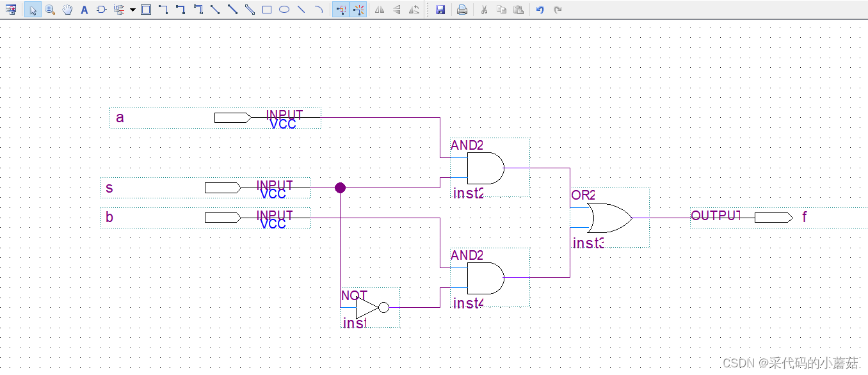Click output pin name 'f'
The image size is (868, 375).
805,217
